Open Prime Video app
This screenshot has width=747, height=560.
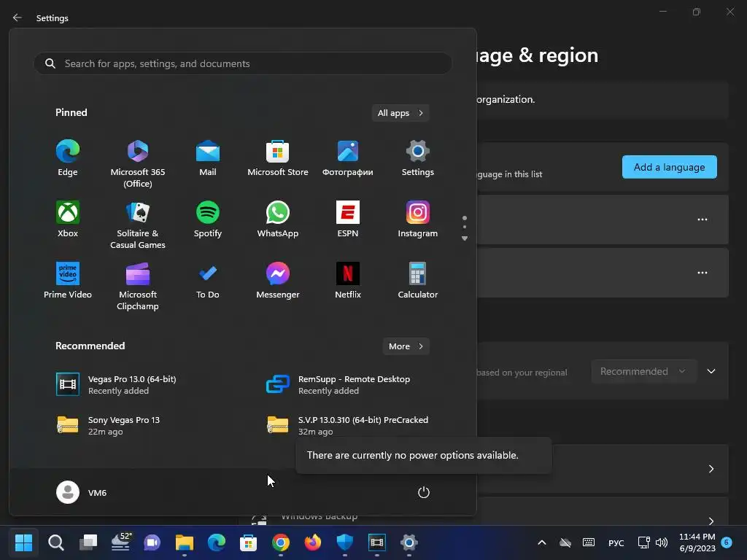[68, 281]
